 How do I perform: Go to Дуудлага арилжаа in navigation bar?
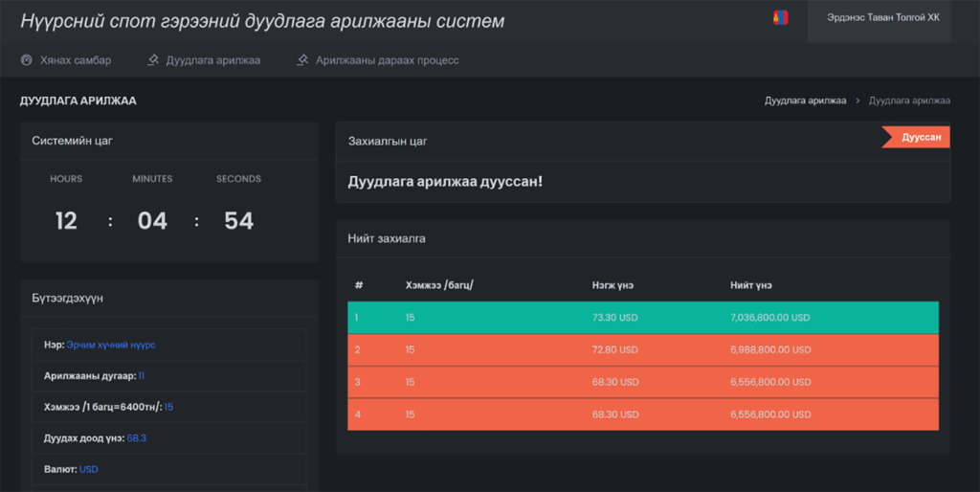[212, 60]
